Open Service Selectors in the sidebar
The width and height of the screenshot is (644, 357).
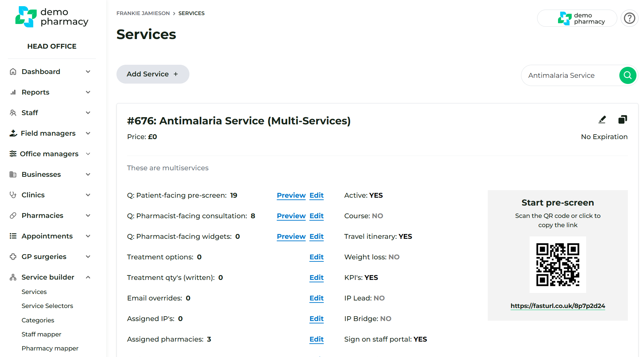tap(47, 306)
